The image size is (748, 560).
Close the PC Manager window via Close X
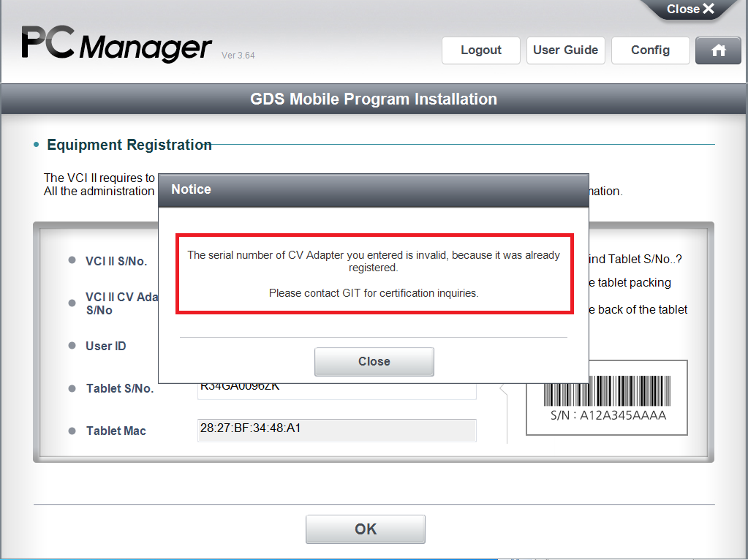click(x=690, y=9)
